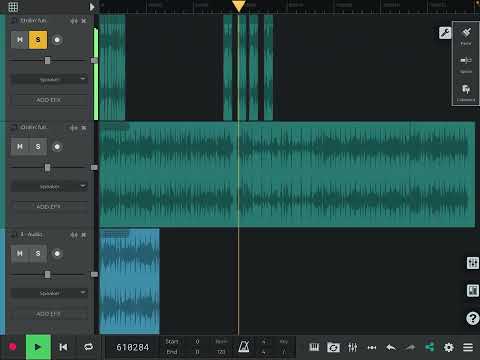Viewport: 480px width, 360px height.
Task: Select the long green clip on the middle track
Action: [x=287, y=174]
